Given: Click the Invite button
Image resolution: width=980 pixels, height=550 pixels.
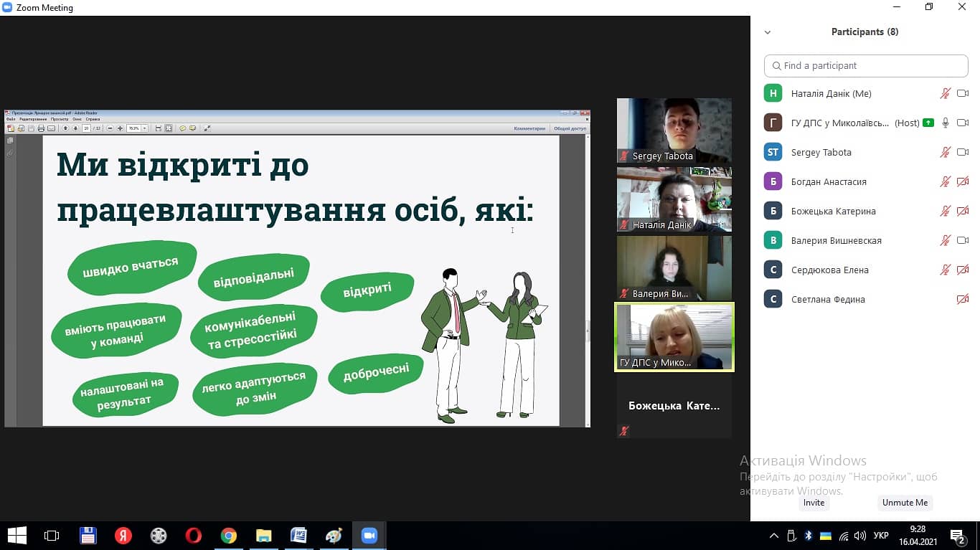Looking at the screenshot, I should [x=814, y=503].
